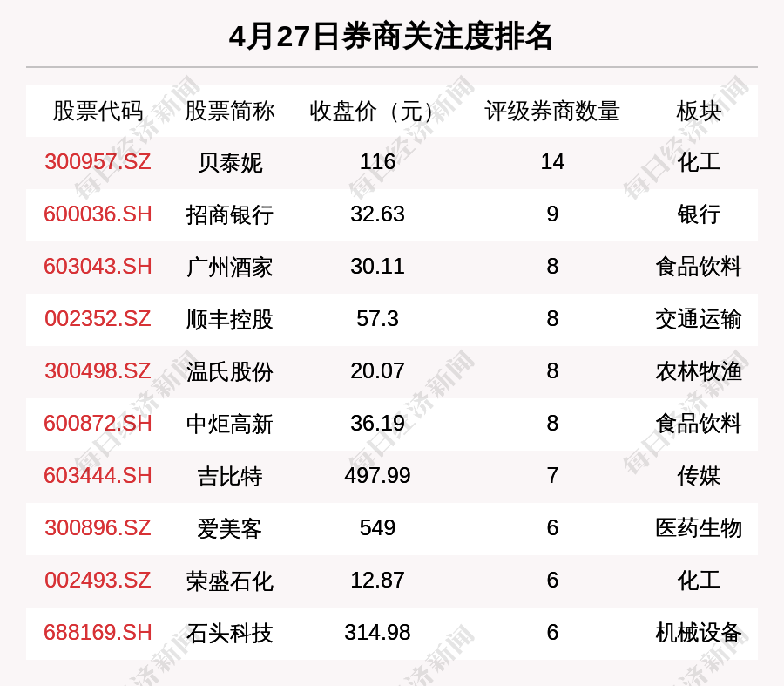Click closing price 116
Image resolution: width=784 pixels, height=686 pixels.
click(377, 162)
